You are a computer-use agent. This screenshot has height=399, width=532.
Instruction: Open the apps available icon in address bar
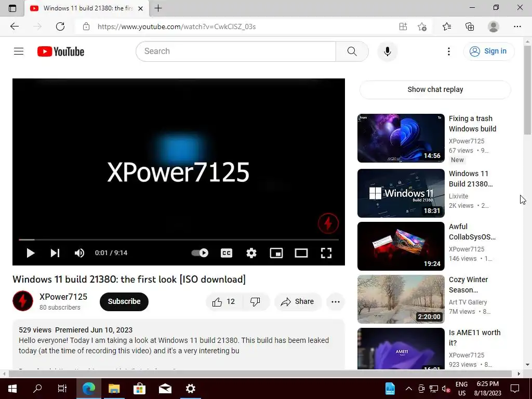(x=403, y=26)
